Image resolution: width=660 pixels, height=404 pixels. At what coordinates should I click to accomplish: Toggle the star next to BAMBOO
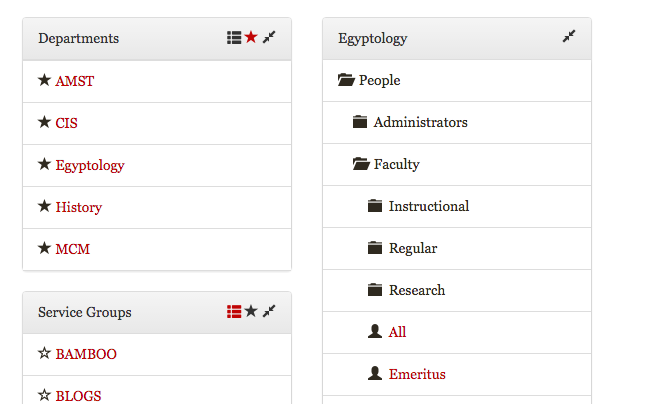click(x=44, y=353)
